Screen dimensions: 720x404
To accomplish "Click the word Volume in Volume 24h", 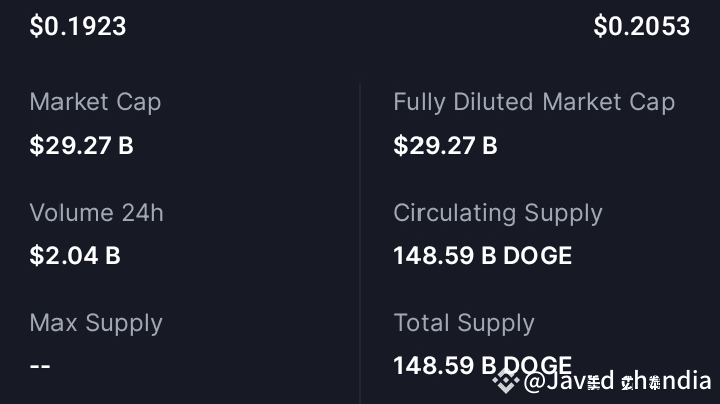I will click(72, 213).
